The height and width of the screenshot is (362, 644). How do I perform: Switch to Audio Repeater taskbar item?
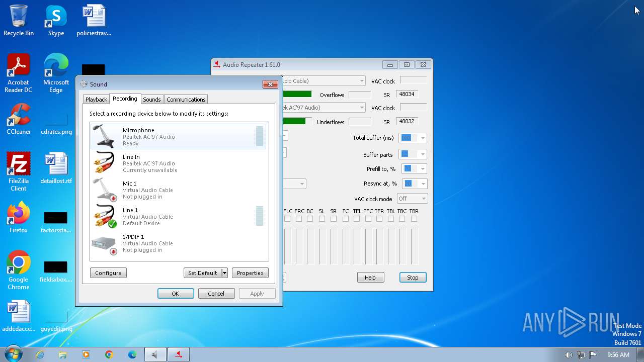(178, 354)
